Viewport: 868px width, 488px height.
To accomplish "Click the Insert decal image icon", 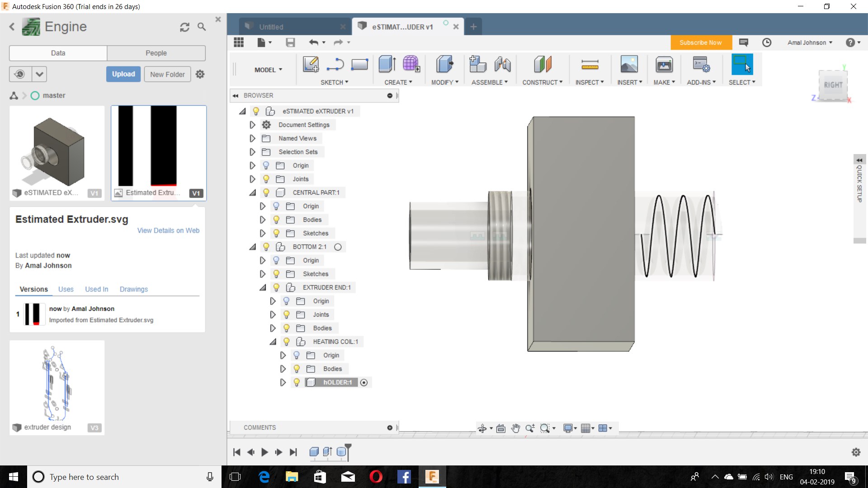I will 629,65.
